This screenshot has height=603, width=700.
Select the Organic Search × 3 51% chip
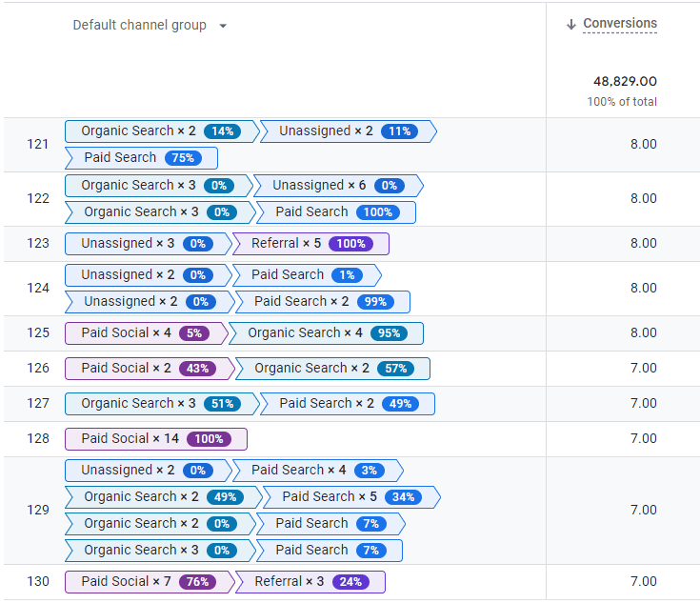click(161, 404)
